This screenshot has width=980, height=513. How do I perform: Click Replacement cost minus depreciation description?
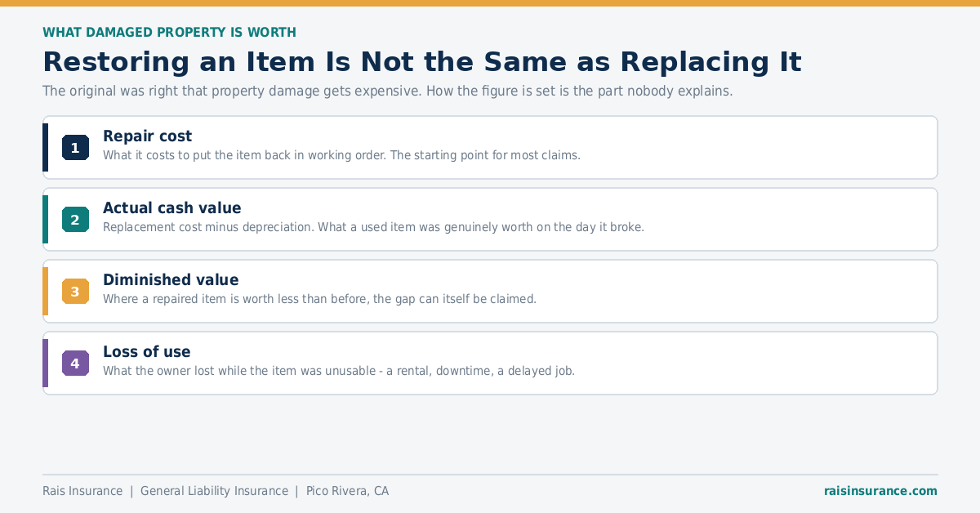[x=373, y=227]
